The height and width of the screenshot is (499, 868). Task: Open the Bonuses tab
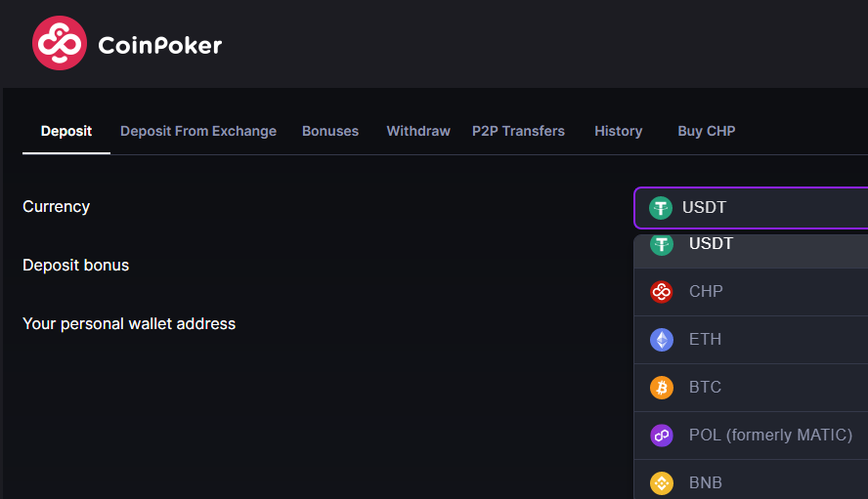(330, 131)
